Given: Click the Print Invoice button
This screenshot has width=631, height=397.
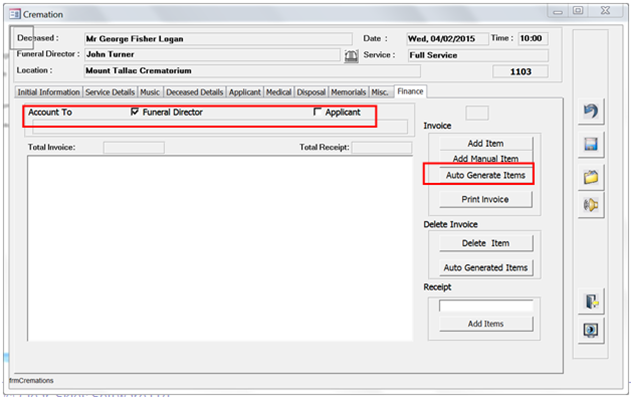Looking at the screenshot, I should pos(485,199).
